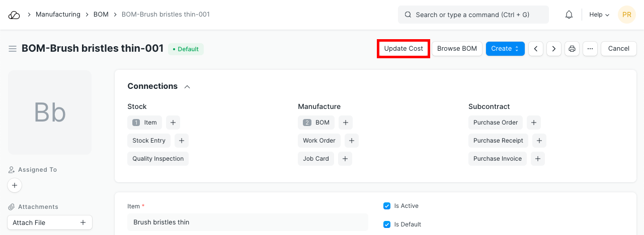Add assignee with plus button

point(15,185)
